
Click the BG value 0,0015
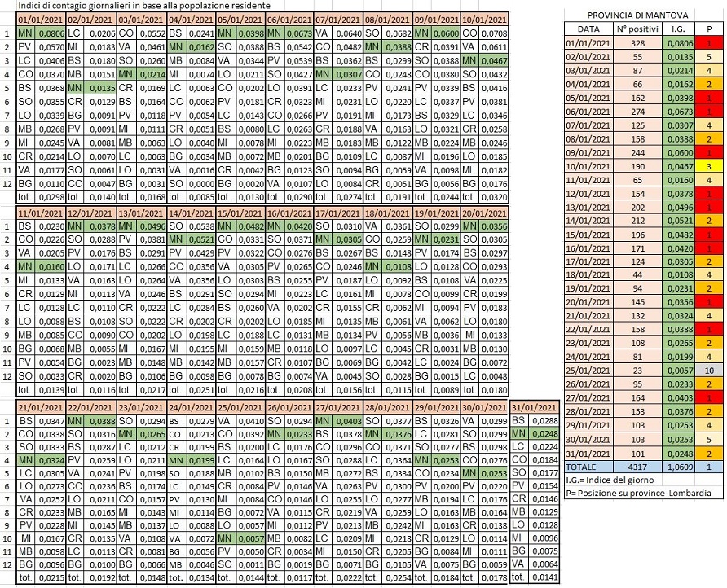[x=447, y=376]
